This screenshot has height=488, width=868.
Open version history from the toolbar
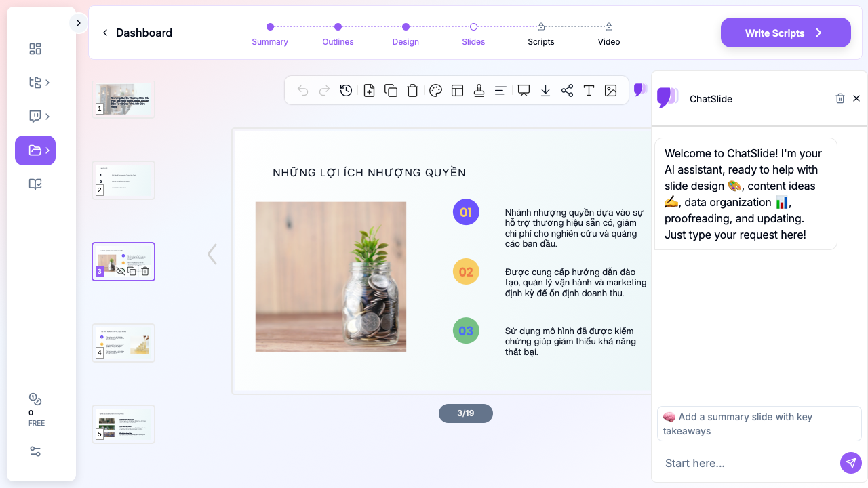pos(346,89)
